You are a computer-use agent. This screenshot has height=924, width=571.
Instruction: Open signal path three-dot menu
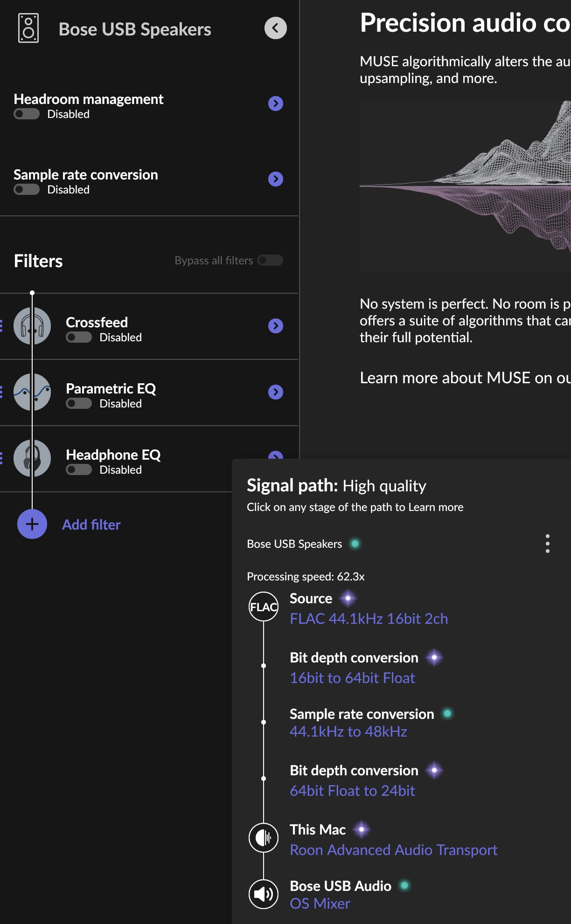click(x=547, y=544)
